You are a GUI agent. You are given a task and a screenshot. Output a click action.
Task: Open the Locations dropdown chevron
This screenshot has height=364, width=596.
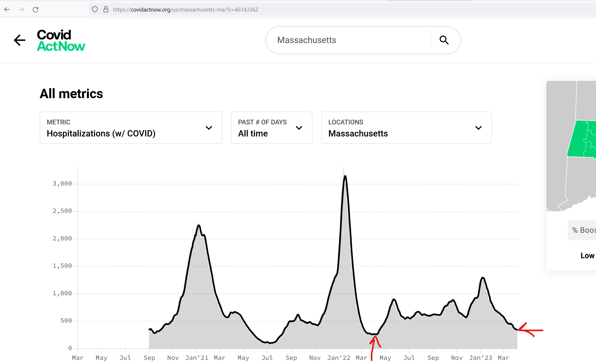478,128
